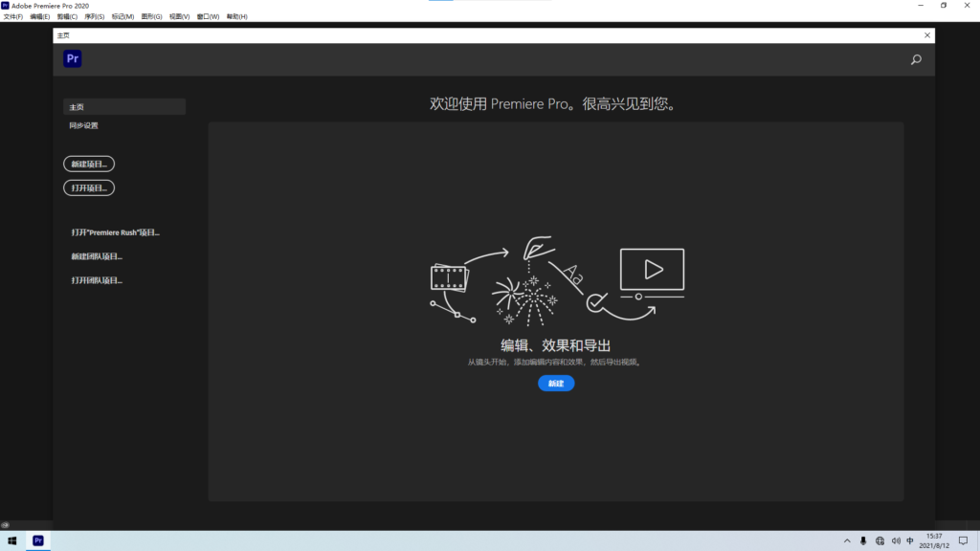Click the Premiere Pro title bar icon
980x551 pixels.
pos(5,6)
